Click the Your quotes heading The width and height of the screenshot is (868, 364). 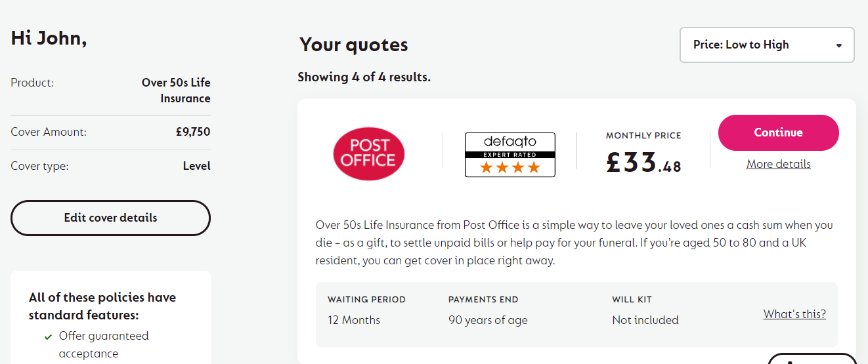354,45
